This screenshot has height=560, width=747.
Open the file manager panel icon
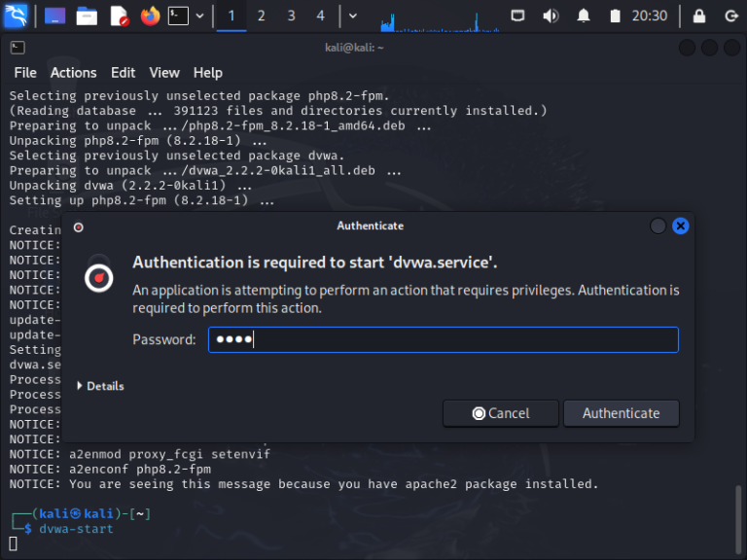point(87,16)
